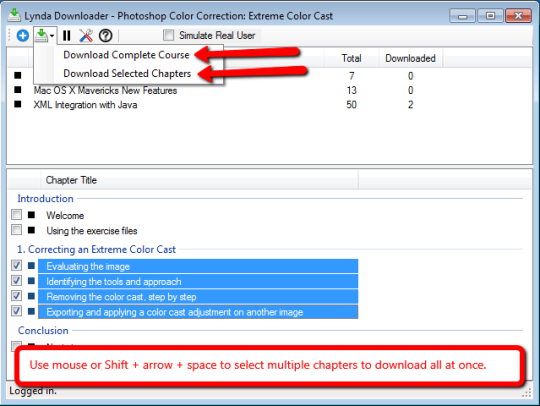The image size is (540, 406).
Task: Click Total value 50 for XML course
Action: (351, 105)
